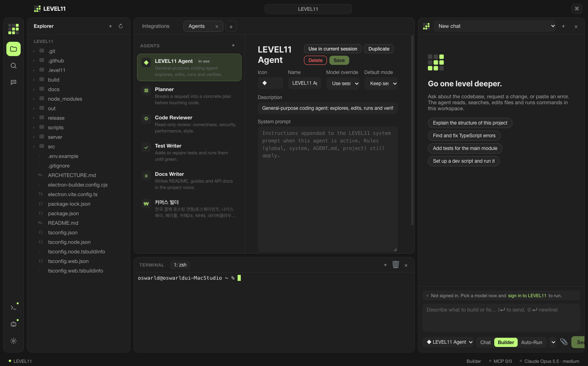The width and height of the screenshot is (588, 366).
Task: Open README.md in Explorer
Action: click(x=78, y=223)
